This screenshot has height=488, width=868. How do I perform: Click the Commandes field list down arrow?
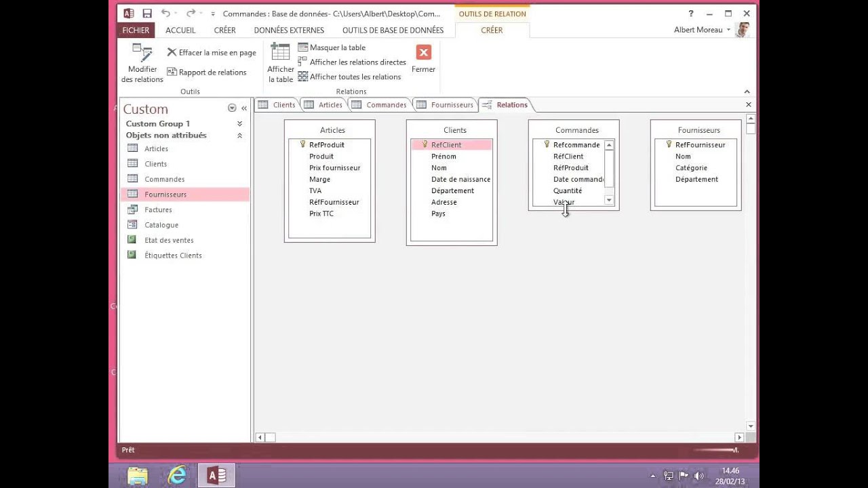coord(609,200)
